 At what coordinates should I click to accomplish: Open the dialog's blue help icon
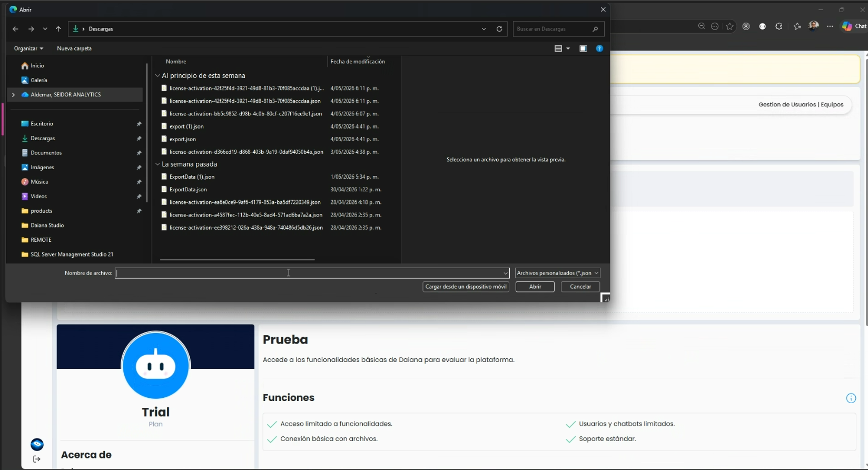[x=599, y=48]
